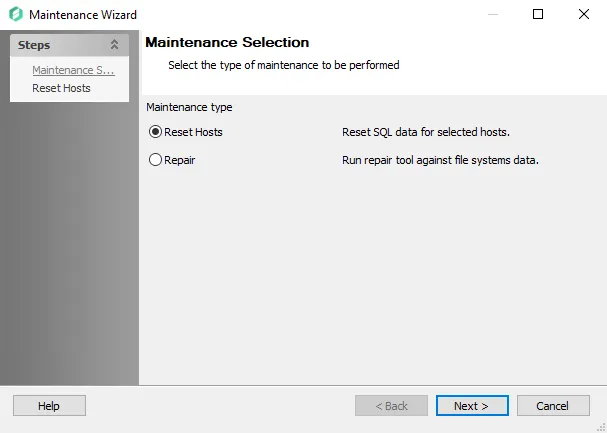
Task: Cancel the Maintenance Wizard
Action: pos(553,406)
